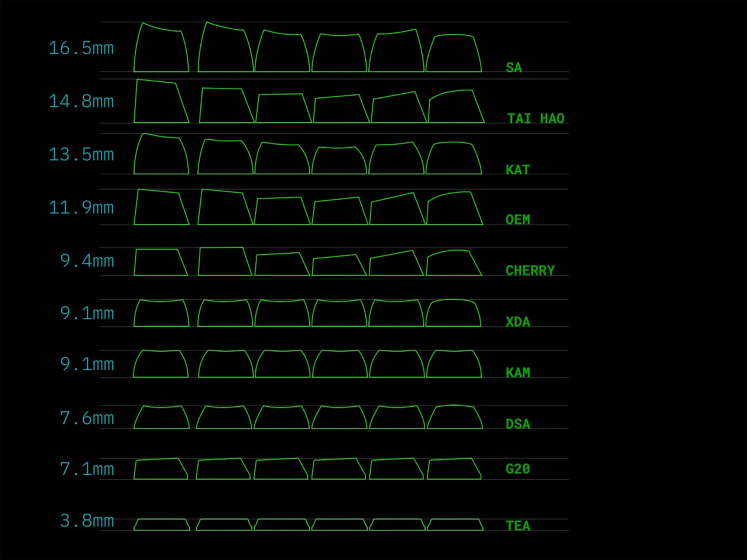This screenshot has height=560, width=747.
Task: Click the DSA profile label
Action: (518, 424)
